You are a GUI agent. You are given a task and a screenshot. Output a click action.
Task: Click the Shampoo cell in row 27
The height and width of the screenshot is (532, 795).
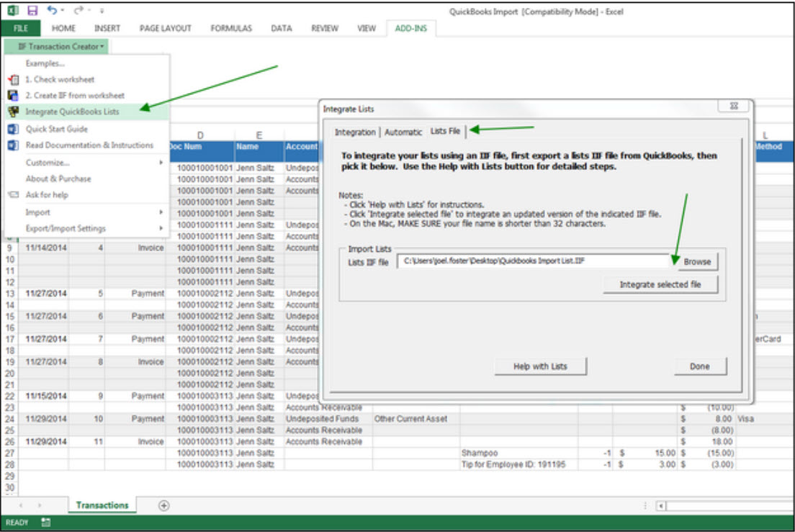tap(518, 453)
